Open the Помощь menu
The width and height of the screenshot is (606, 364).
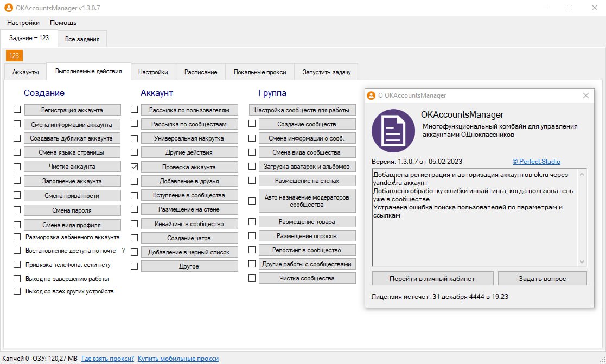click(63, 23)
